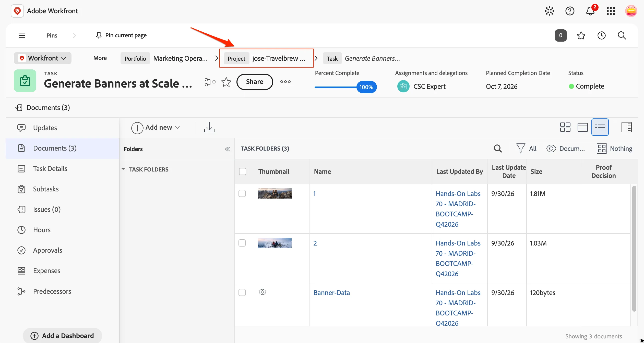
Task: Click the Share button
Action: pyautogui.click(x=255, y=82)
